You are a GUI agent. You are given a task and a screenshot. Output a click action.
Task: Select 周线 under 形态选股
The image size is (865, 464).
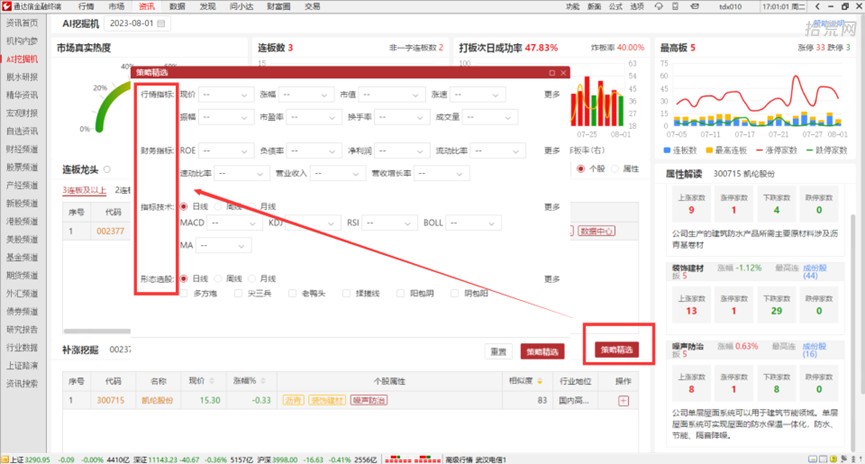pos(218,279)
